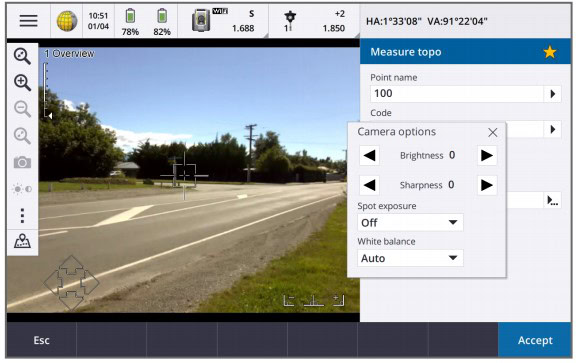Screen dimensions: 578x363
Task: Mark Measure topo as favorite star
Action: [x=550, y=52]
